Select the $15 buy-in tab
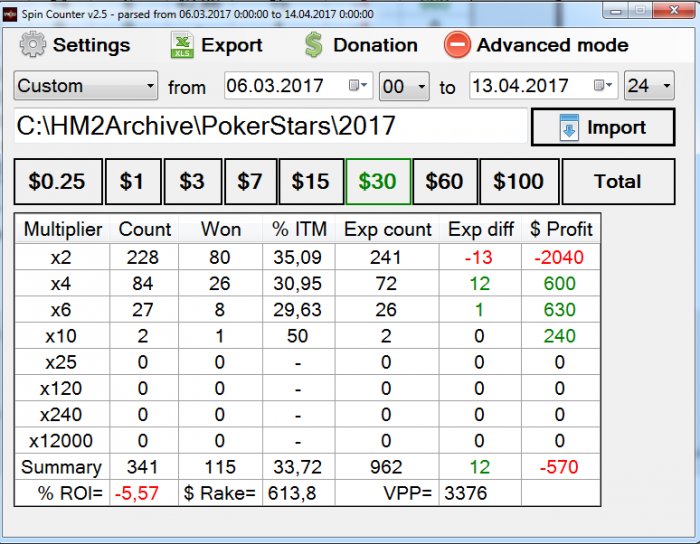The height and width of the screenshot is (544, 700). tap(311, 182)
